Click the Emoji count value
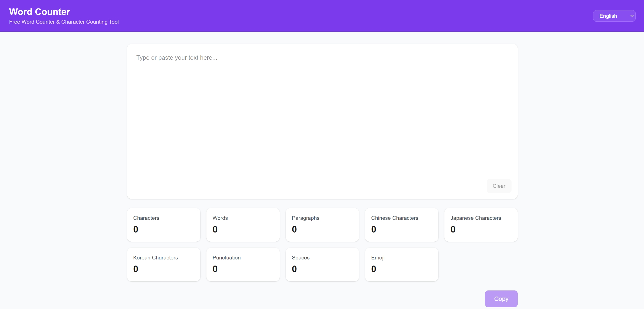Image resolution: width=644 pixels, height=309 pixels. [373, 269]
